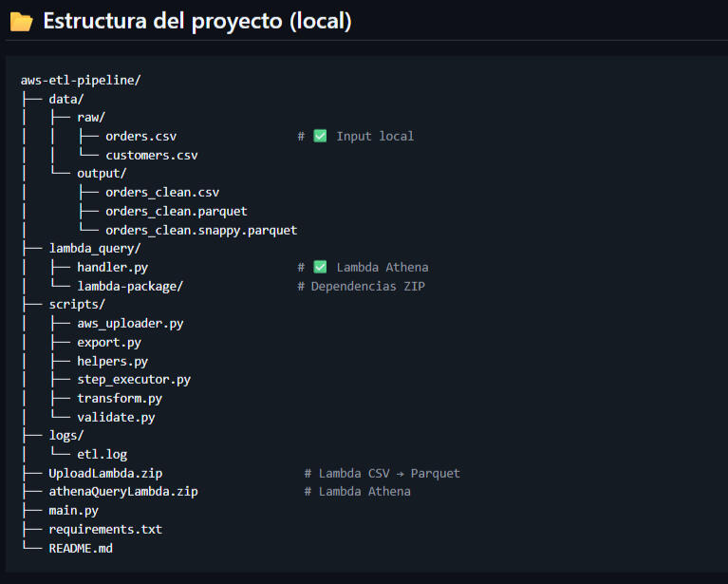This screenshot has height=584, width=728.
Task: Click green checkmark beside Lambda Athena
Action: point(320,267)
